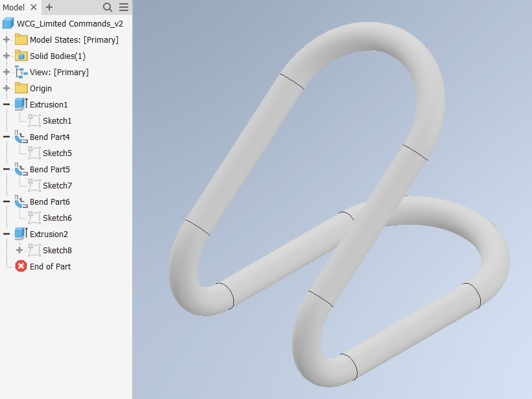Image resolution: width=532 pixels, height=399 pixels.
Task: Collapse the Extrusion2 feature
Action: click(6, 234)
